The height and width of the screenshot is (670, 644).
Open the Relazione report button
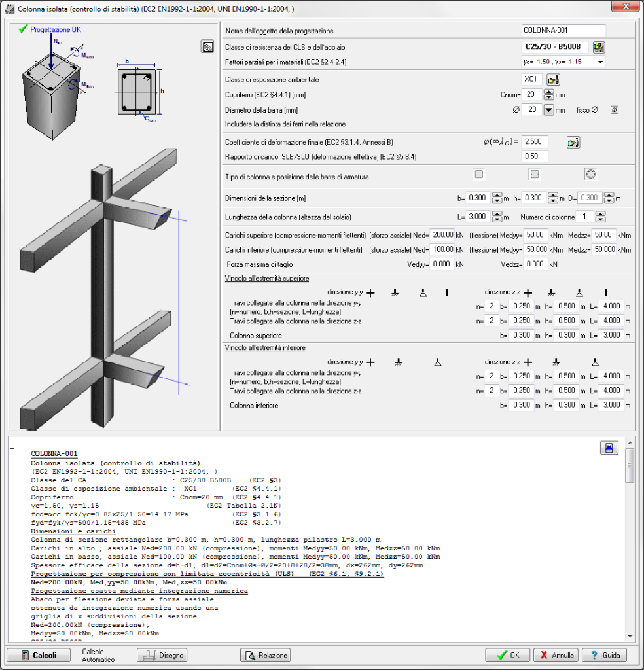265,655
